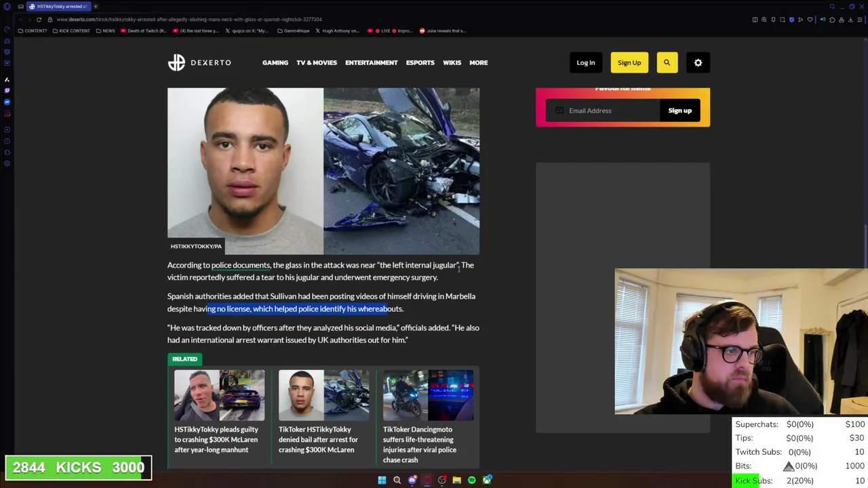
Task: Open Dexerto site settings gear
Action: tap(698, 62)
